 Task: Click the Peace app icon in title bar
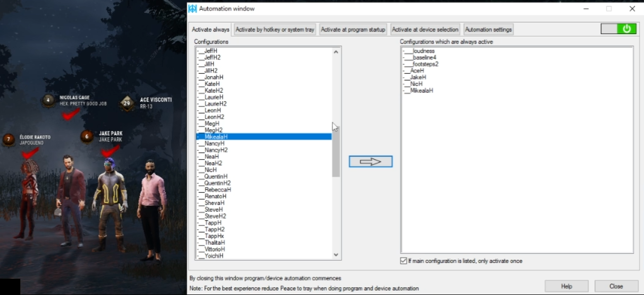[x=192, y=9]
